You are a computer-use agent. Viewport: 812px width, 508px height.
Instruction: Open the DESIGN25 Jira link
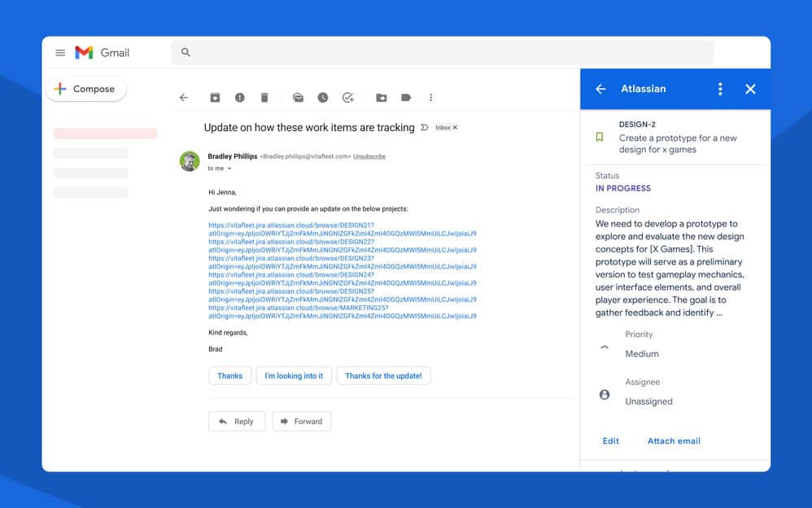(x=343, y=296)
